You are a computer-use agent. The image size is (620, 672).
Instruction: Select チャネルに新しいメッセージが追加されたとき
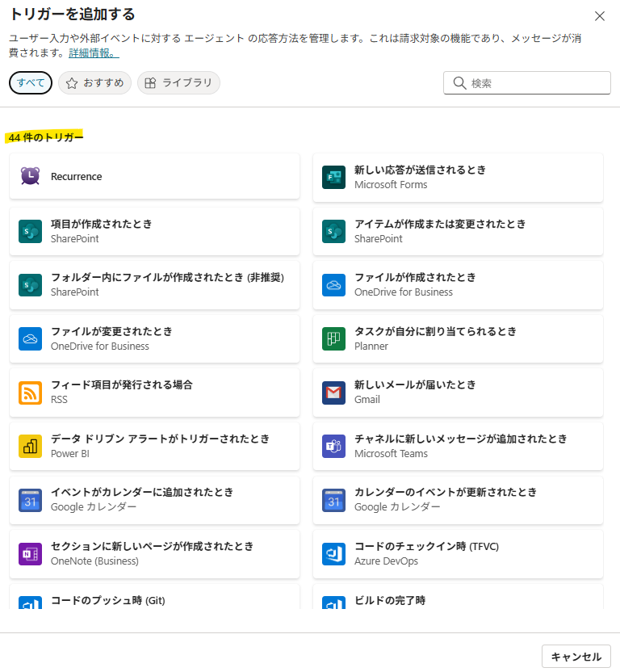click(458, 446)
